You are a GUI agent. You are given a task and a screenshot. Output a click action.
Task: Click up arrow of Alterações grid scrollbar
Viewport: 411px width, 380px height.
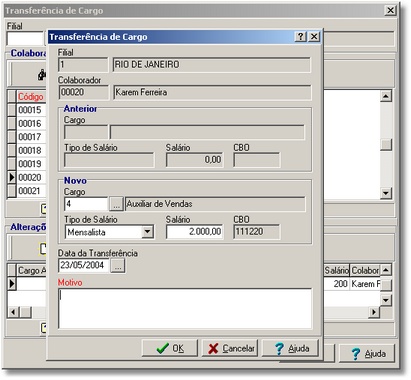(x=386, y=269)
